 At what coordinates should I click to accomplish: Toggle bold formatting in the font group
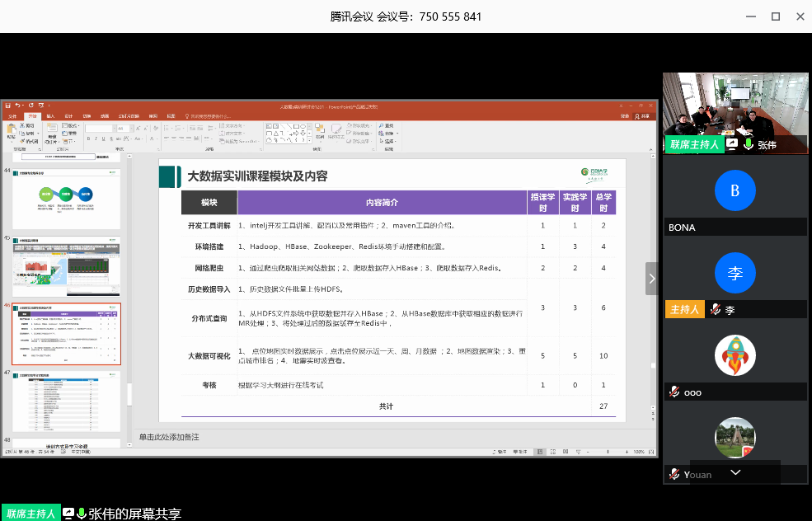[x=87, y=139]
